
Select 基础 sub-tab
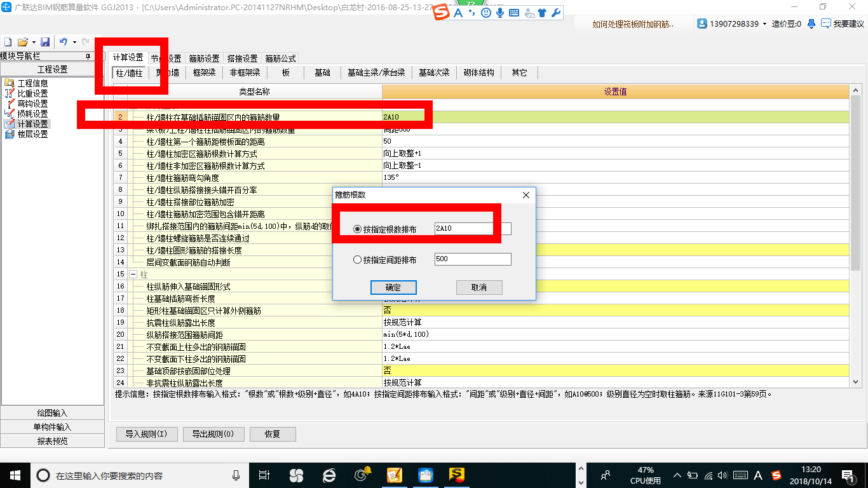(x=323, y=73)
